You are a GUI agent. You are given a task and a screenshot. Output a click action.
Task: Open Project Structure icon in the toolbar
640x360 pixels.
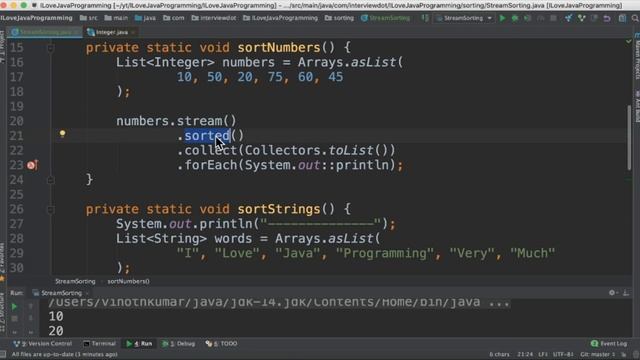click(x=622, y=18)
